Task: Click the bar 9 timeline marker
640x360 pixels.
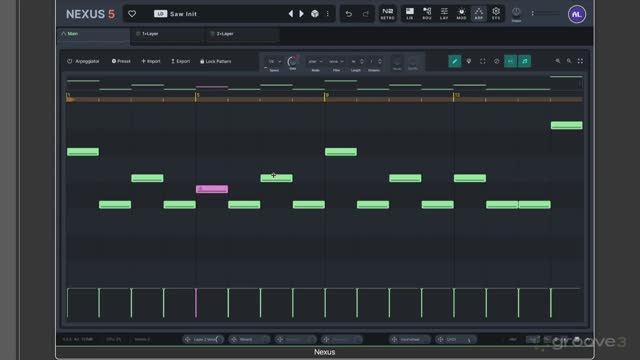Action: point(326,96)
